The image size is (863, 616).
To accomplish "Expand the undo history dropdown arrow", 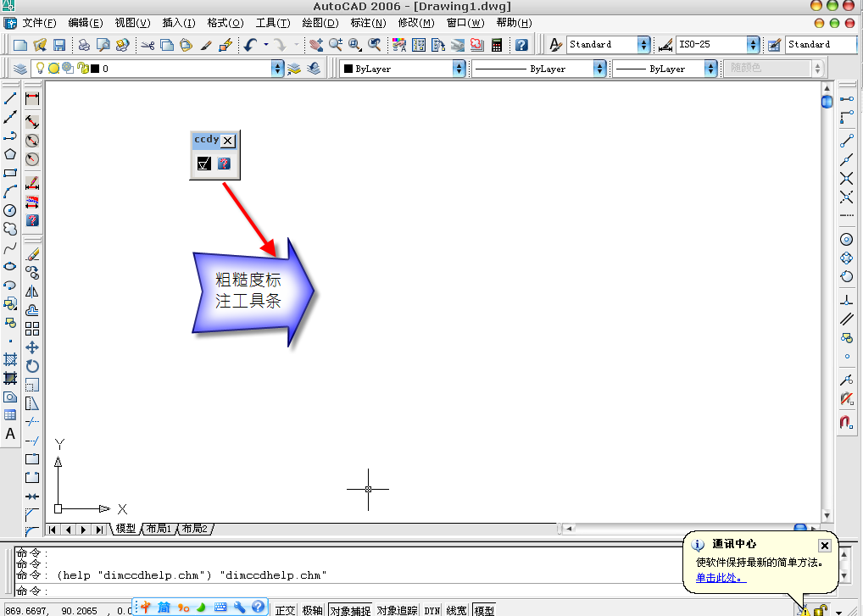I will pyautogui.click(x=266, y=45).
